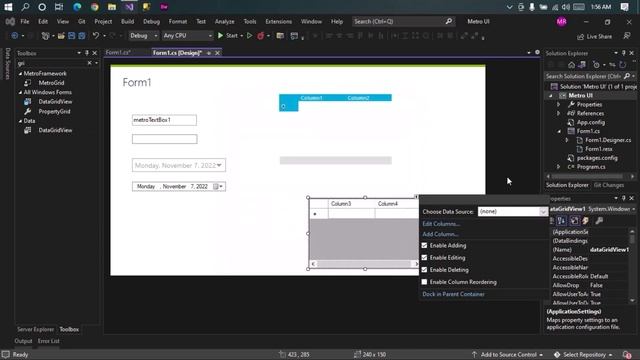The image size is (640, 360).
Task: Expand the Properties node in Solution Explorer
Action: pos(559,105)
